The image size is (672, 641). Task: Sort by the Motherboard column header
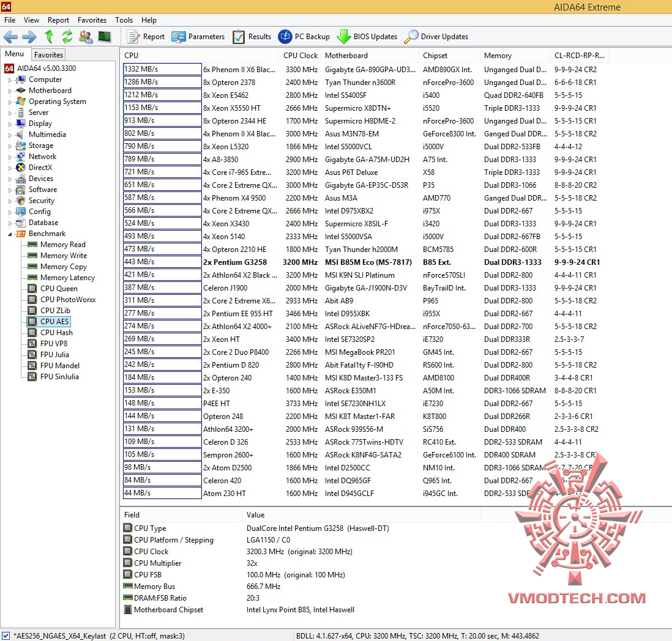pos(370,56)
